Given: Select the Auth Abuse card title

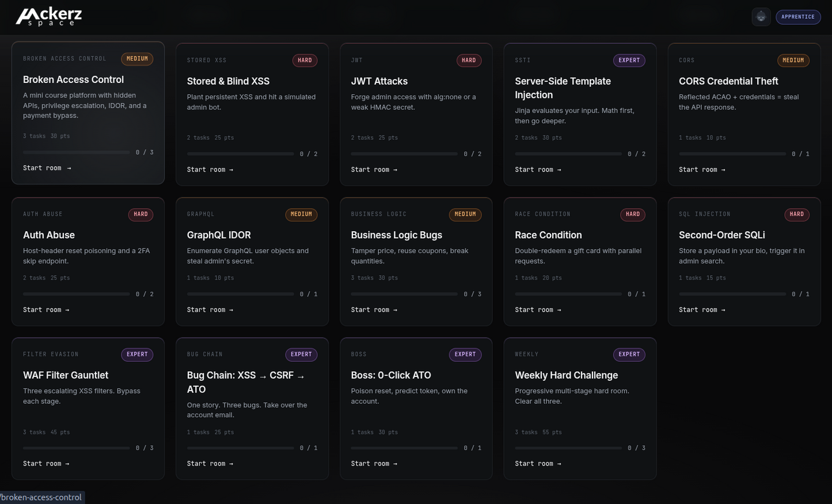Looking at the screenshot, I should [x=49, y=235].
